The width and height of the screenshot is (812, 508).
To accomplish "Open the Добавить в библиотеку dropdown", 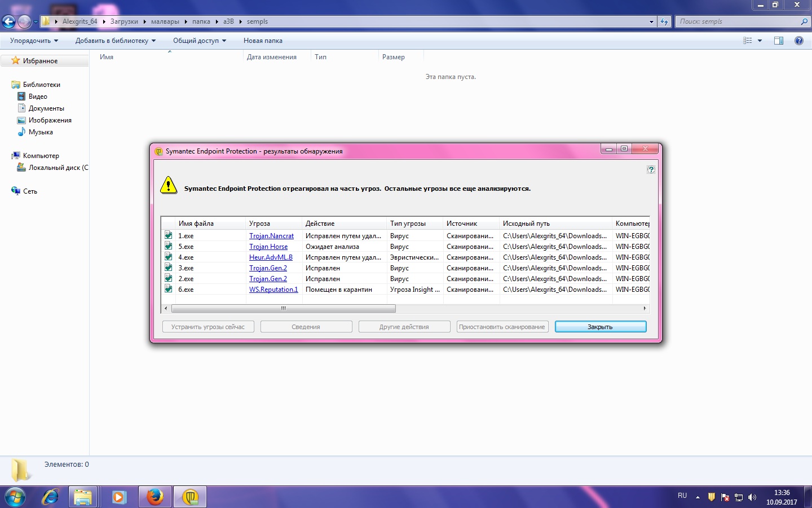I will tap(116, 41).
